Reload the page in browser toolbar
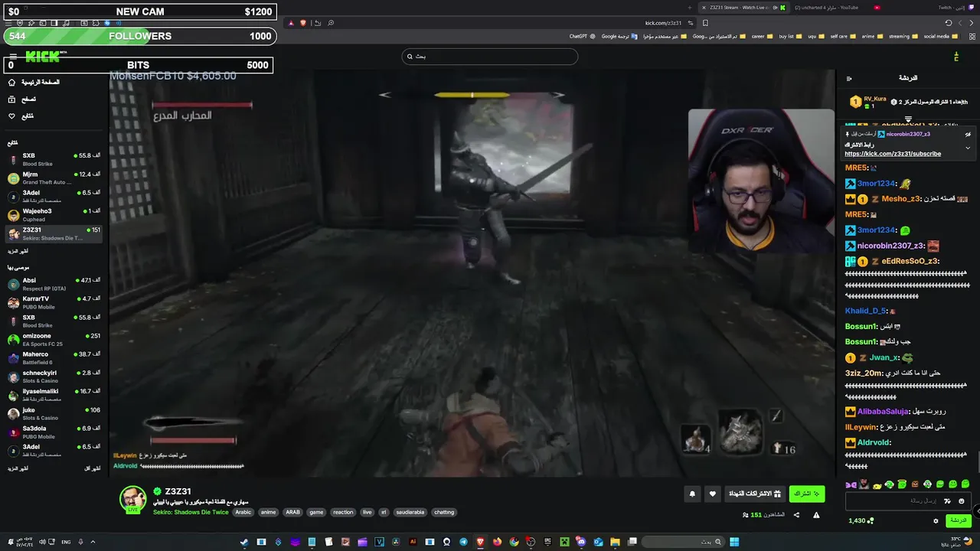Screen dimensions: 980x551 pos(949,23)
